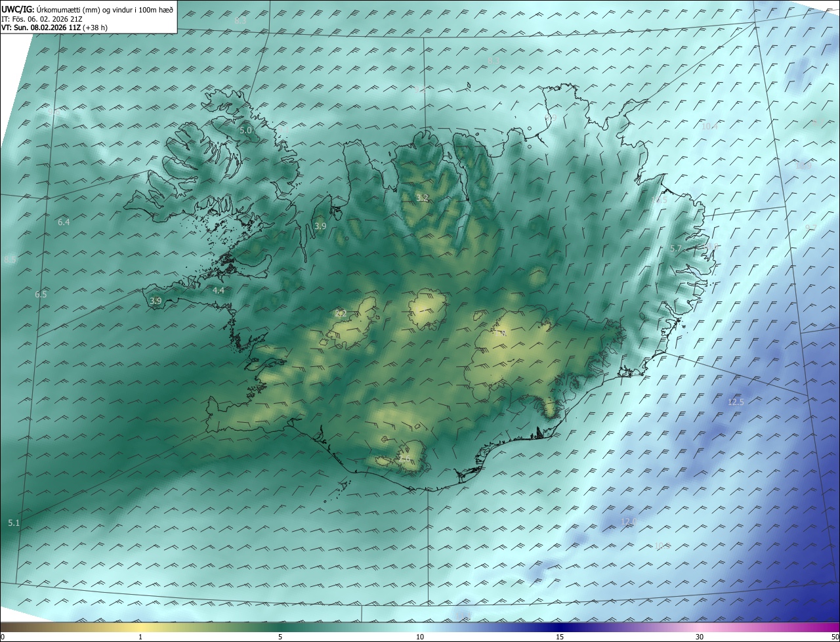The height and width of the screenshot is (642, 840).
Task: Click the 3.2 value in north Iceland
Action: click(x=423, y=198)
